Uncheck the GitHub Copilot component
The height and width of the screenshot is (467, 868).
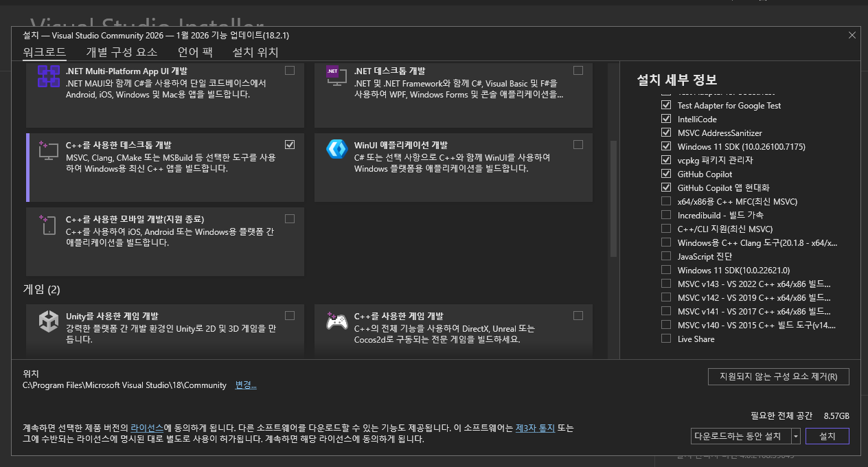point(666,174)
